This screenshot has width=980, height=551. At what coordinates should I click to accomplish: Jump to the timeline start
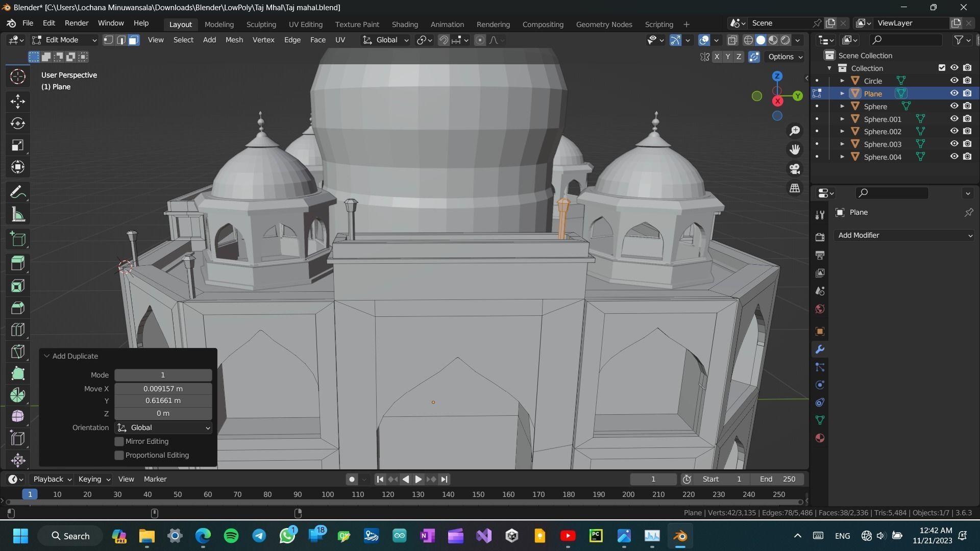380,479
